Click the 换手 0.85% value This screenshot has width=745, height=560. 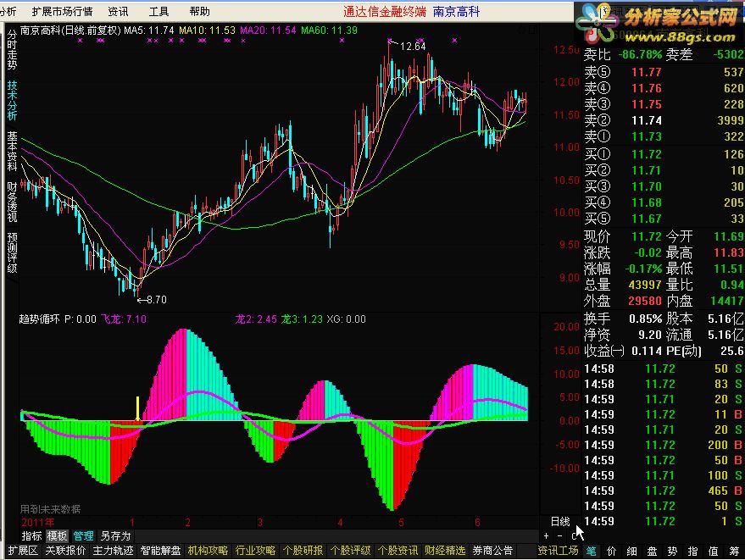[x=645, y=319]
